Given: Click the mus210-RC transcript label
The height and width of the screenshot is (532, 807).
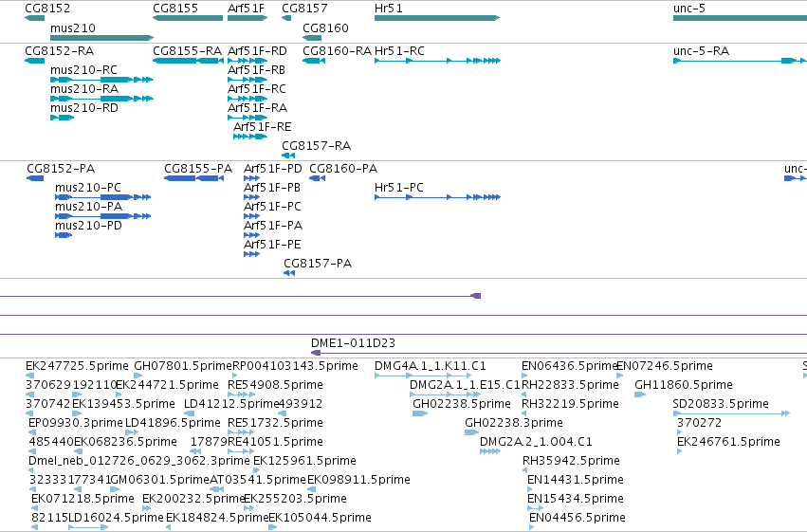Looking at the screenshot, I should click(x=83, y=70).
